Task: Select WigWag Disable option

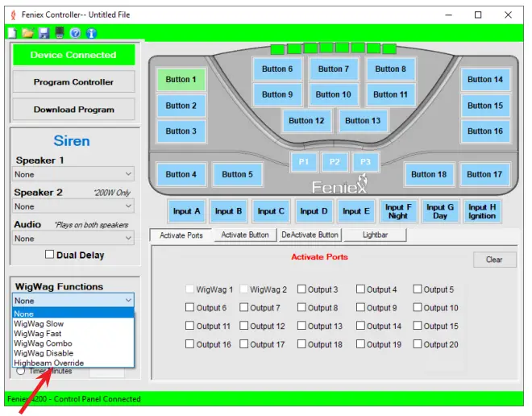Action: pos(73,353)
